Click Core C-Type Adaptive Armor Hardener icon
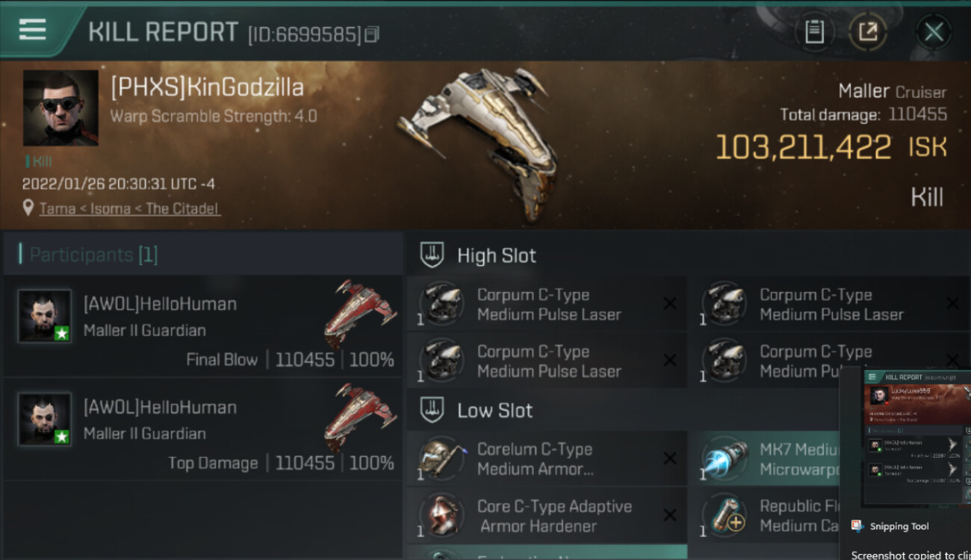The width and height of the screenshot is (971, 560). click(441, 515)
